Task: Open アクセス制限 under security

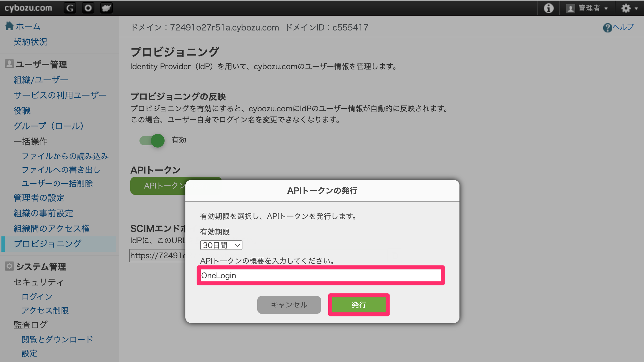Action: coord(45,310)
